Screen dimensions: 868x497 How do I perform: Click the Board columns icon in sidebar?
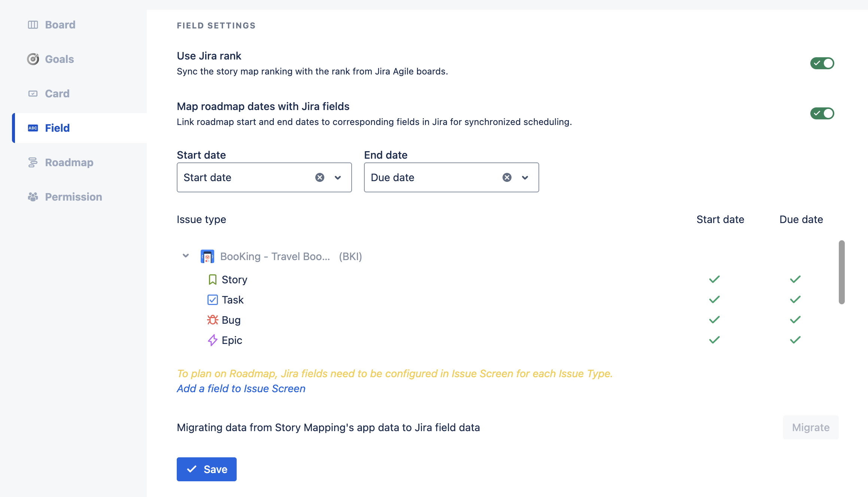[33, 25]
